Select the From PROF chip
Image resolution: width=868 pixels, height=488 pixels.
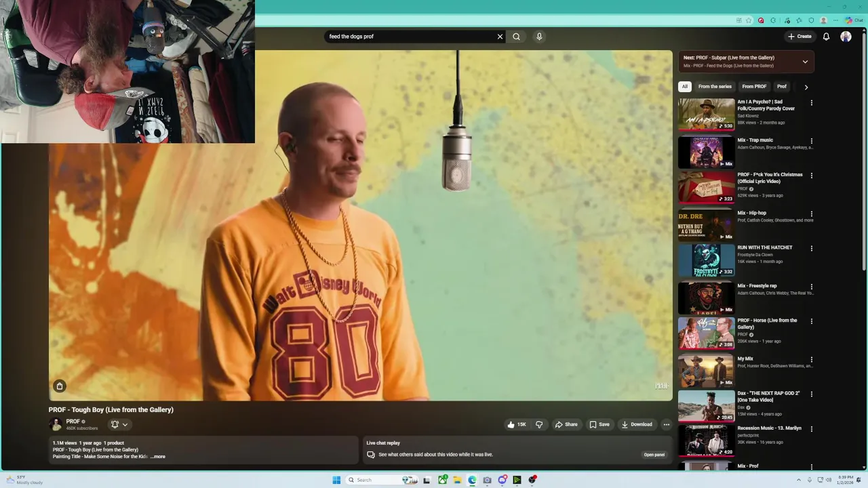pos(754,87)
